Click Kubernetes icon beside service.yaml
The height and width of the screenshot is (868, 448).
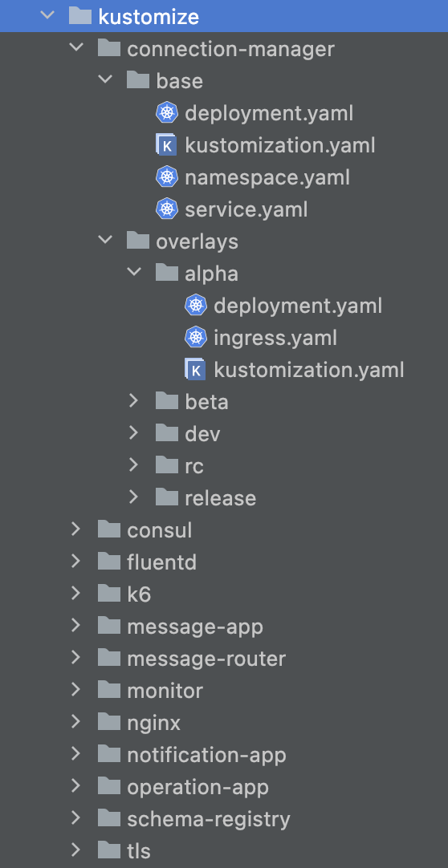pyautogui.click(x=166, y=209)
